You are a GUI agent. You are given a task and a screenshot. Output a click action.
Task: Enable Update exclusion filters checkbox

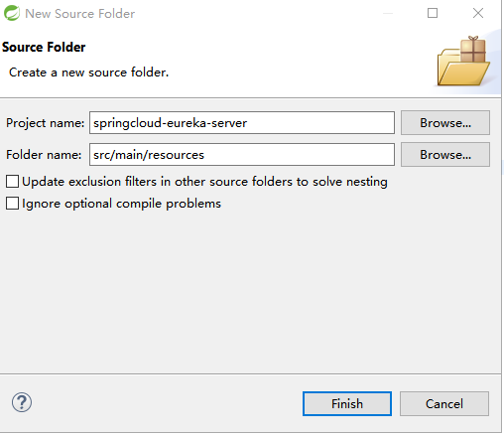coord(12,182)
